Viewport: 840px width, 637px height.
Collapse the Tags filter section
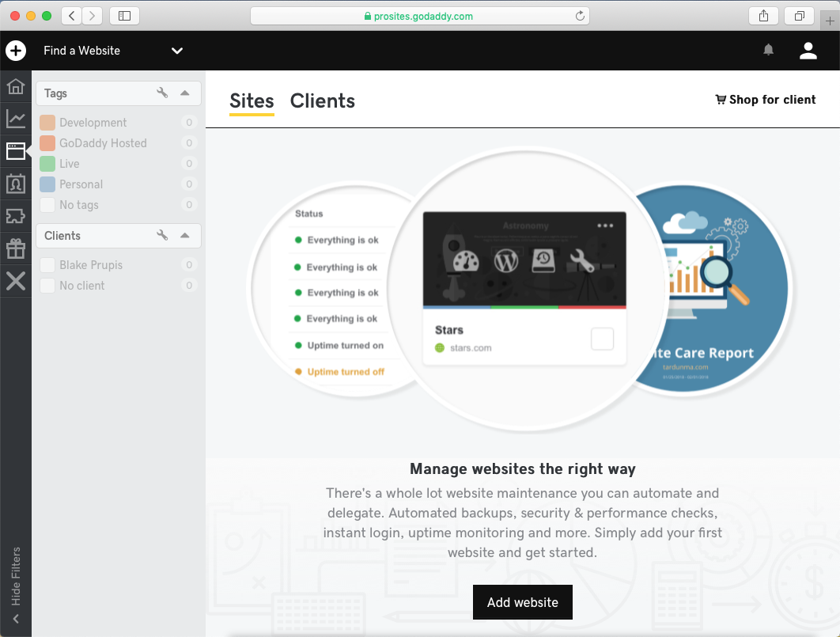tap(184, 93)
